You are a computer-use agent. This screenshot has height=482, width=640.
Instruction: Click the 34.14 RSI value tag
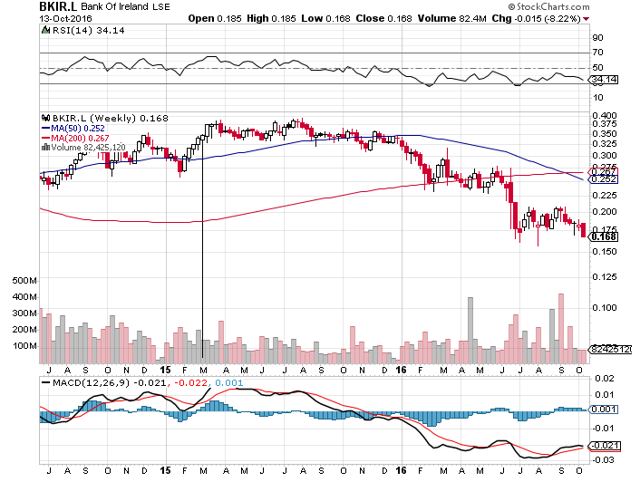(604, 80)
